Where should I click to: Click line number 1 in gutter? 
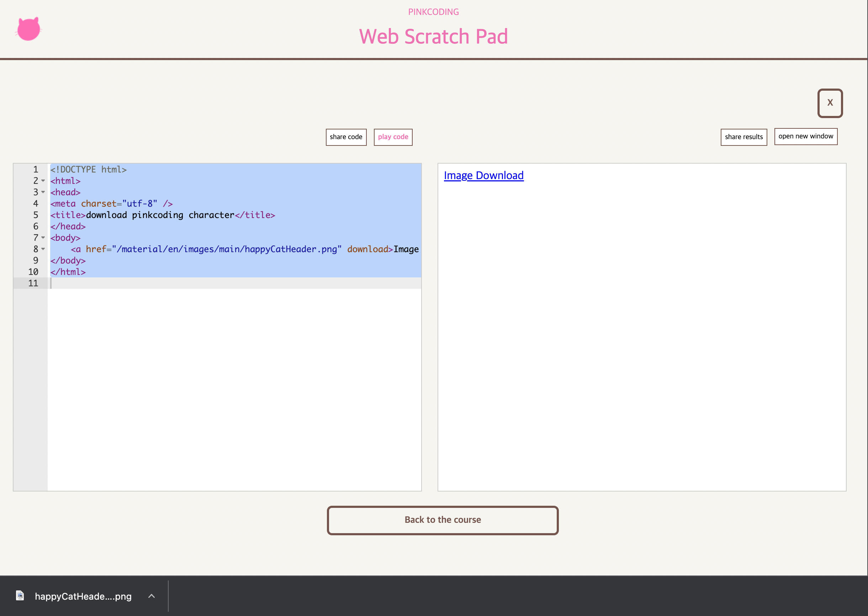(36, 170)
